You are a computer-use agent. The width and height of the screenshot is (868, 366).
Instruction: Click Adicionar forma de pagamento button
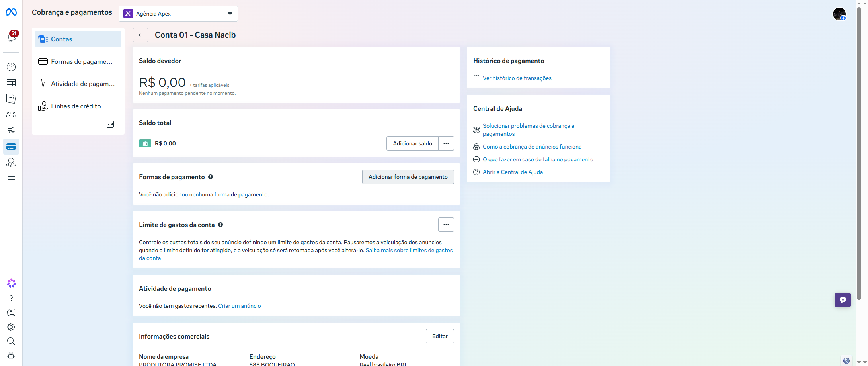click(408, 177)
